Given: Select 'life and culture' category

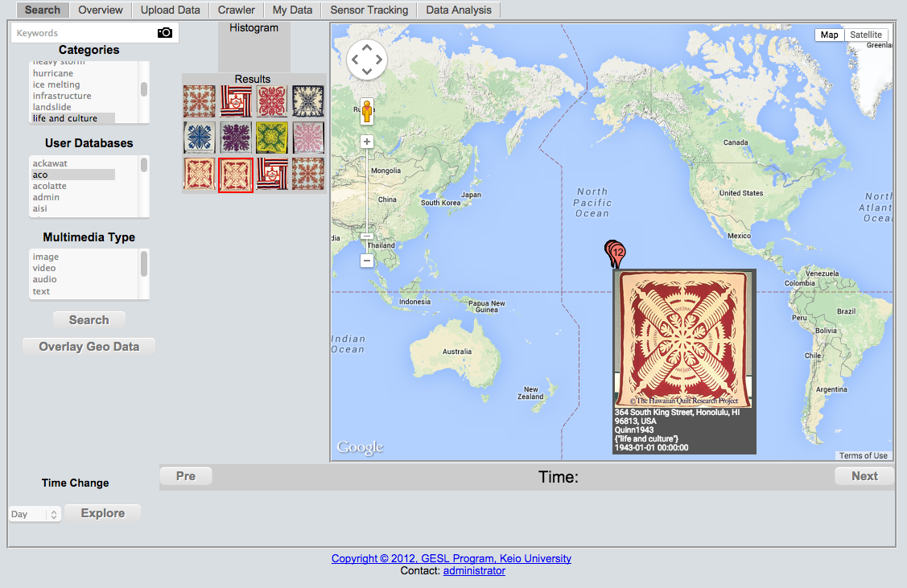Looking at the screenshot, I should [65, 118].
